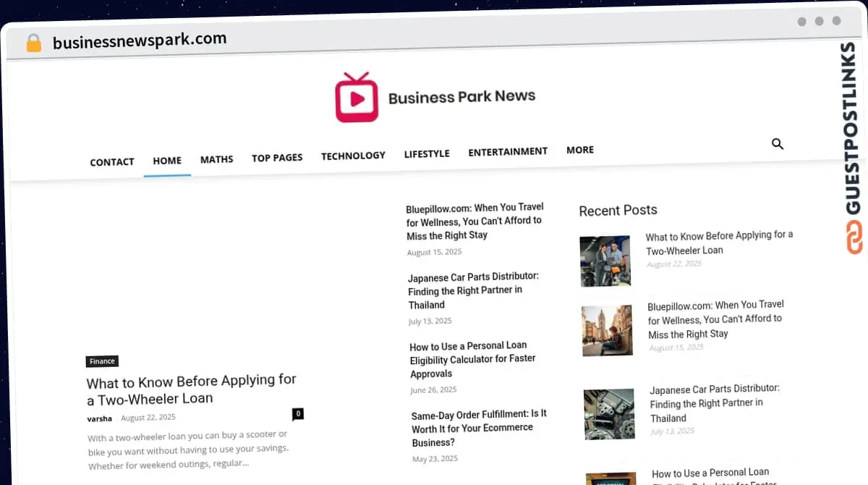This screenshot has height=485, width=868.
Task: Open the comment count badge
Action: coord(297,414)
